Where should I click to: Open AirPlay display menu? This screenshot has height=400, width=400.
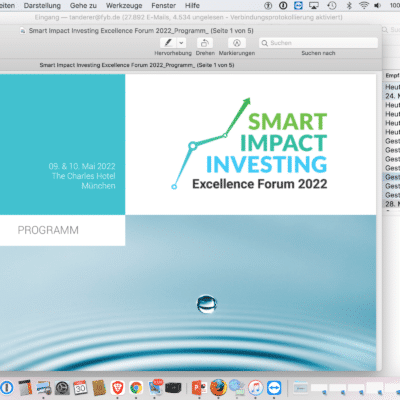pos(314,5)
